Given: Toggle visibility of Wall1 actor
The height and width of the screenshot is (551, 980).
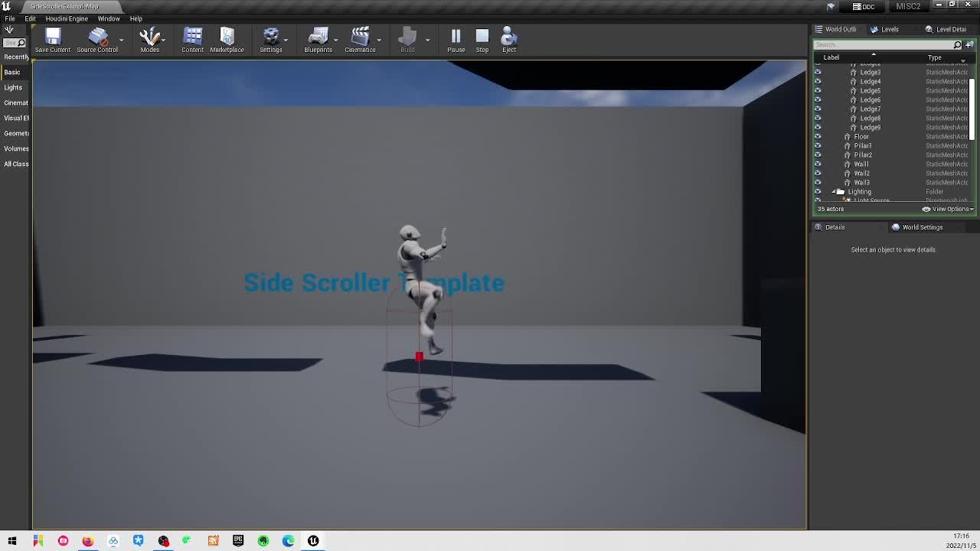Looking at the screenshot, I should click(x=818, y=164).
